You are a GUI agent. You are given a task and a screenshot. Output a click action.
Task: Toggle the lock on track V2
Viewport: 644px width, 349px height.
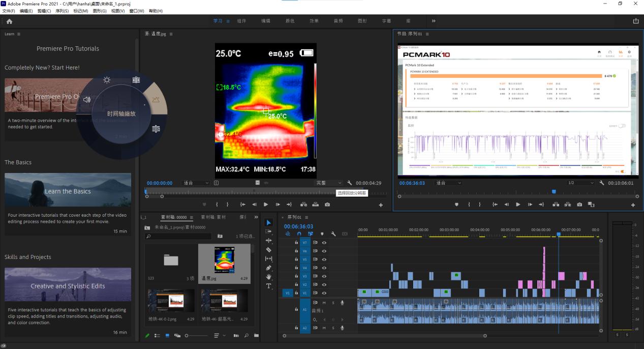(x=296, y=284)
